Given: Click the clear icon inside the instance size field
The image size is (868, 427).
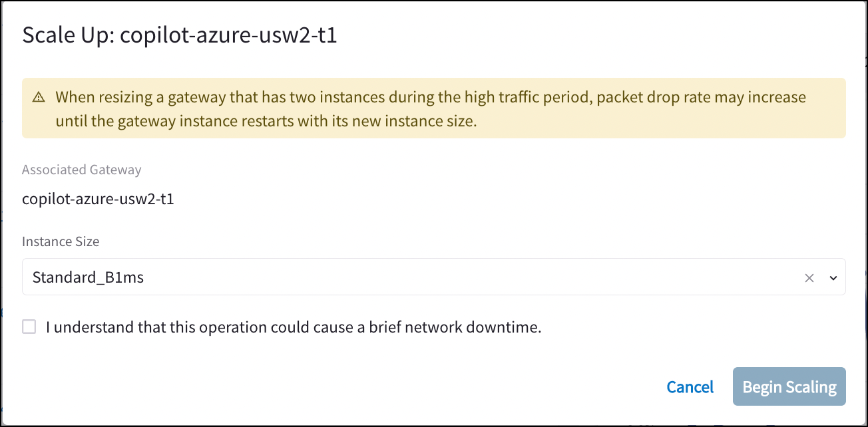Looking at the screenshot, I should click(809, 277).
